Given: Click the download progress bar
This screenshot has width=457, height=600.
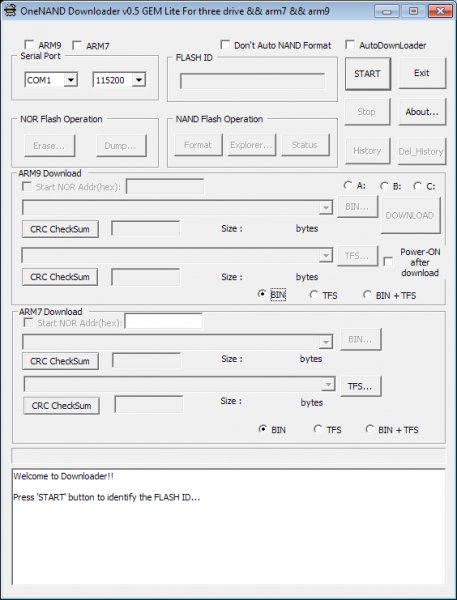Looking at the screenshot, I should (x=228, y=456).
